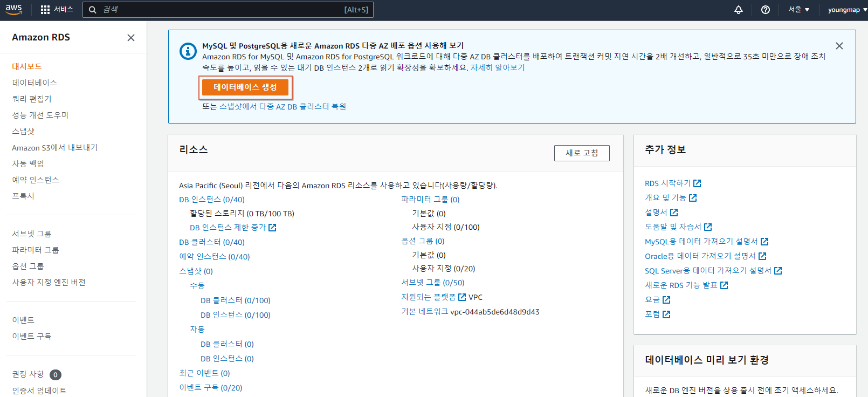Image resolution: width=868 pixels, height=397 pixels.
Task: Open 서브넷 그룹 in the sidebar
Action: tap(32, 234)
